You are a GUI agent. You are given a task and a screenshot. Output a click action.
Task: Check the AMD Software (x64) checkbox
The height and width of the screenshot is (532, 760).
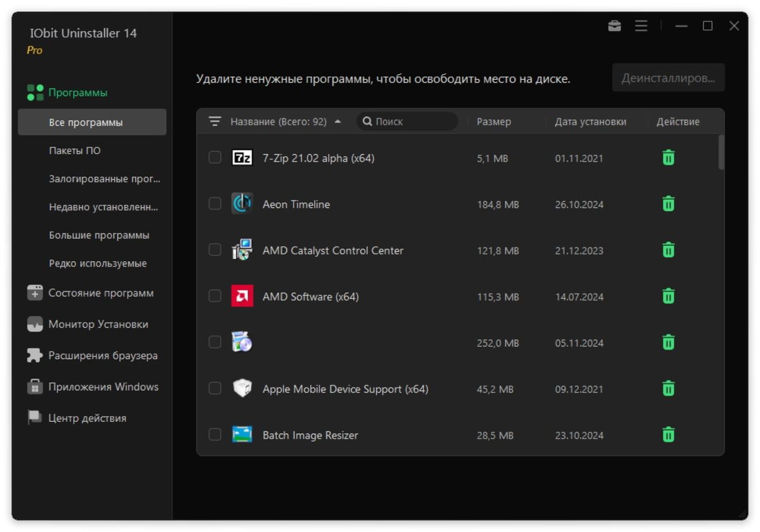(215, 296)
